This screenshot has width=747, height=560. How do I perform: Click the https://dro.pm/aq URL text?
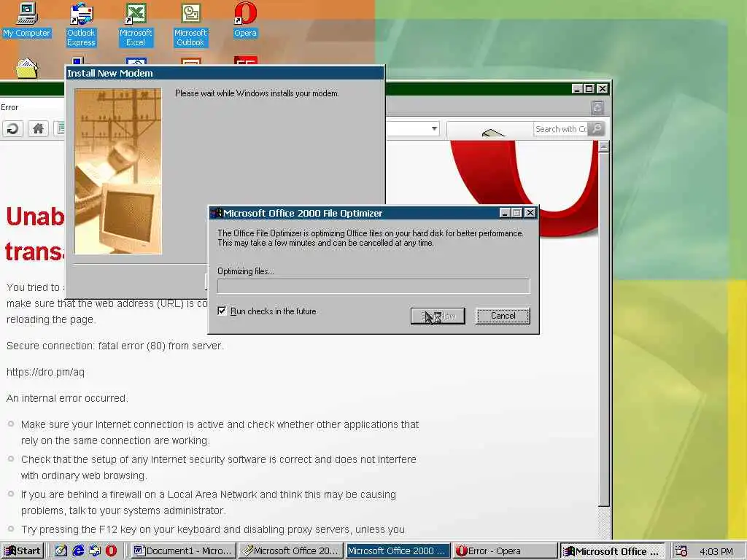click(45, 372)
